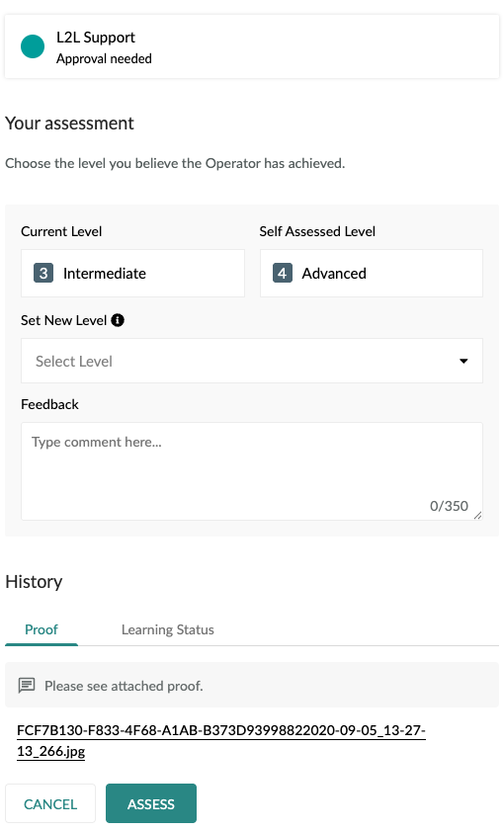Click the Intermediate current level box
This screenshot has height=831, width=504.
pyautogui.click(x=132, y=273)
